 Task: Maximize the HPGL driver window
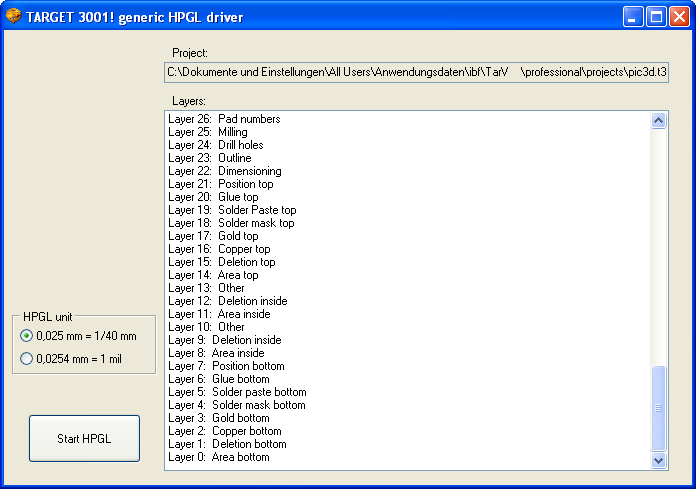657,16
